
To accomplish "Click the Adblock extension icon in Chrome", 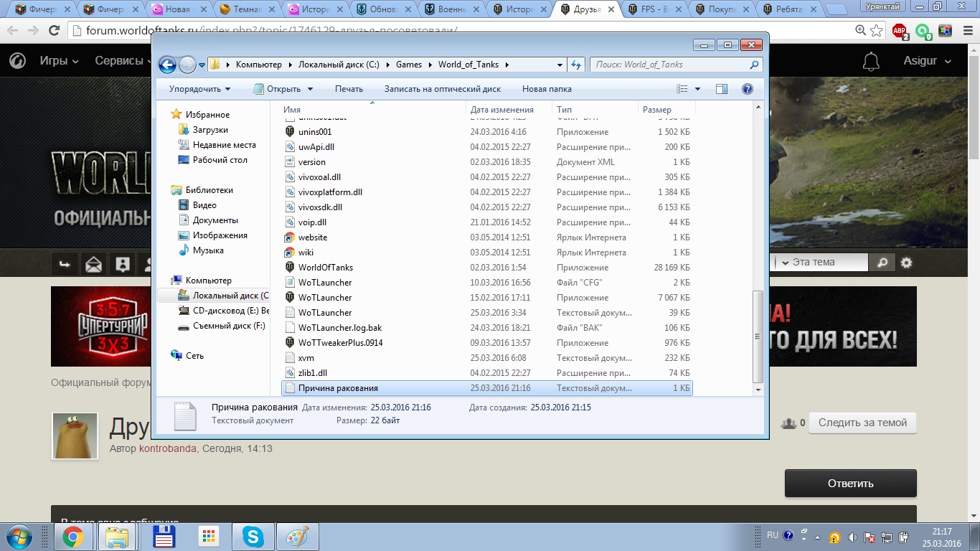I will 900,31.
